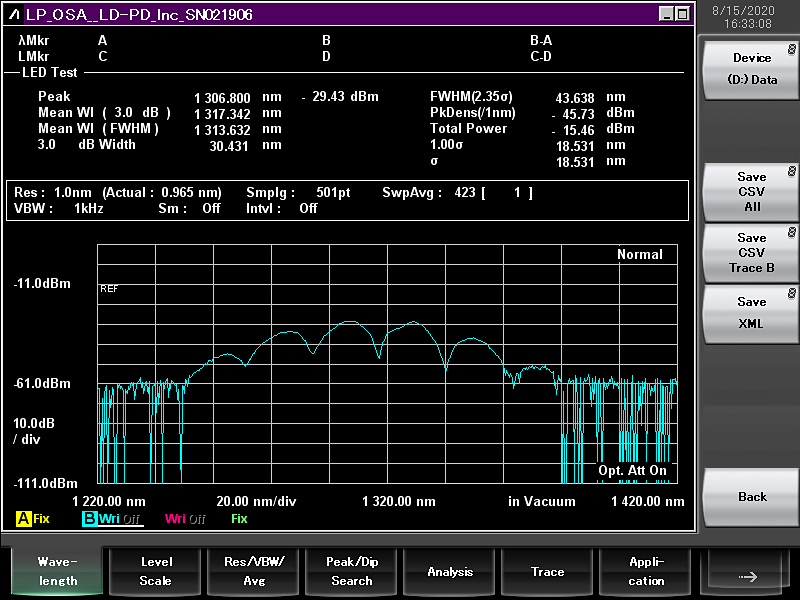Image resolution: width=800 pixels, height=600 pixels.
Task: Click the maximize window icon in title bar
Action: pos(682,15)
